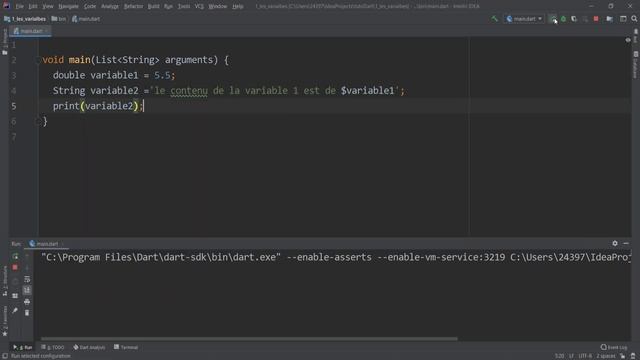Click the red Stop icon in Run panel
The image size is (640, 360).
pos(15,267)
